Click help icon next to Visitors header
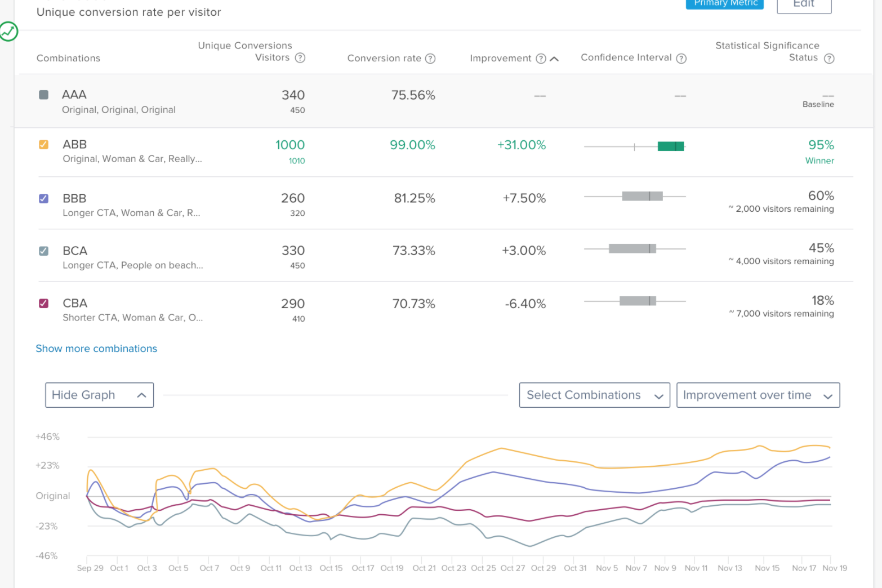 300,58
